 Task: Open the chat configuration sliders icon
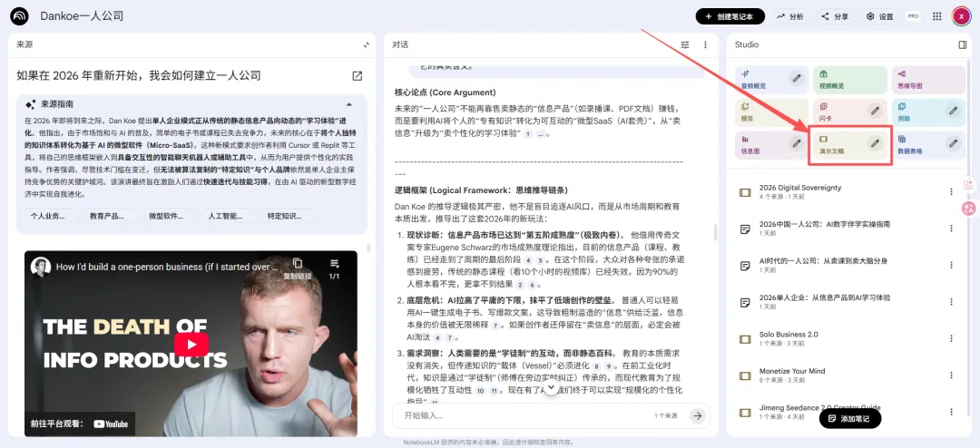685,45
